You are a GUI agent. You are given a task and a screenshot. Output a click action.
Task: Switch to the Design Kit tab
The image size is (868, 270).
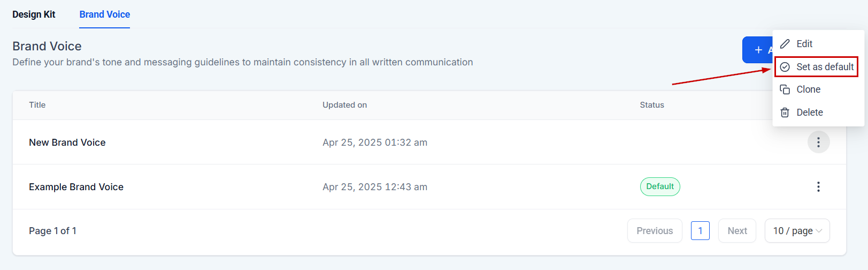(34, 14)
